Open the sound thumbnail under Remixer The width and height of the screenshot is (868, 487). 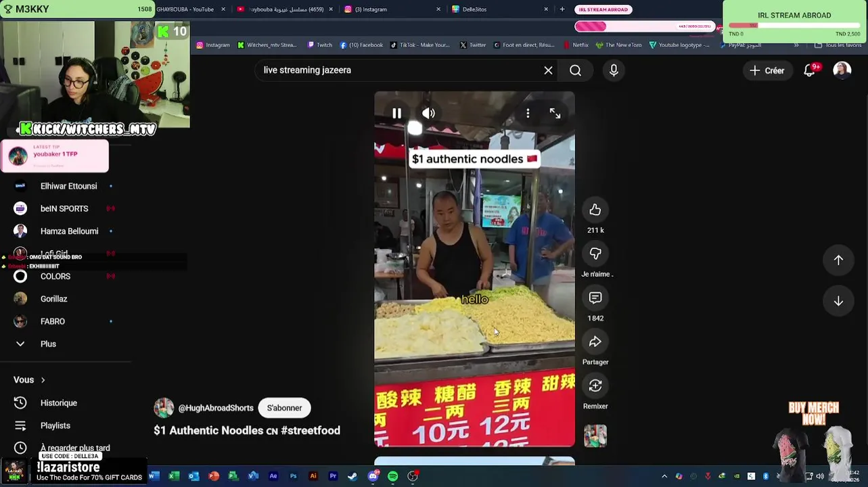tap(595, 436)
